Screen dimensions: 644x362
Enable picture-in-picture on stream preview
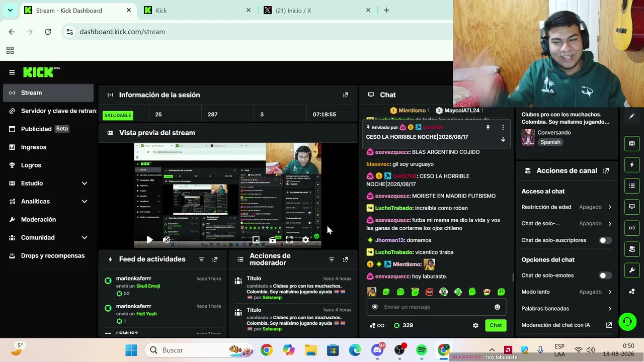[x=256, y=240]
